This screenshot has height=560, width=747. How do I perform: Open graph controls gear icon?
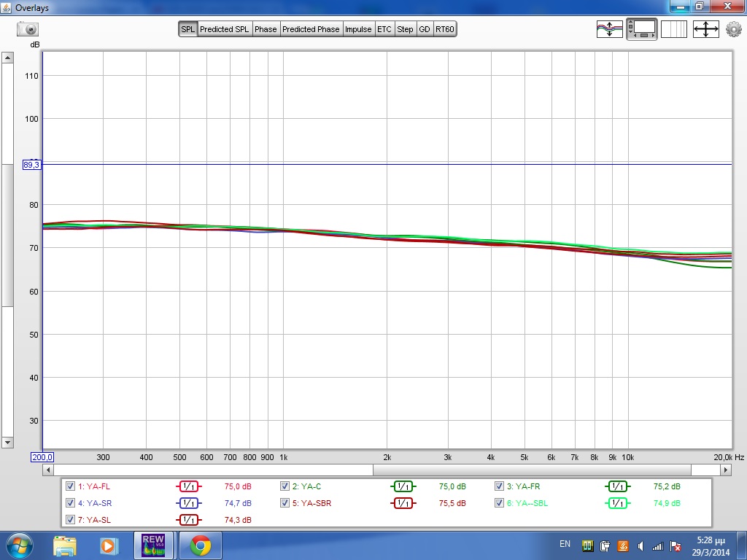tap(734, 29)
